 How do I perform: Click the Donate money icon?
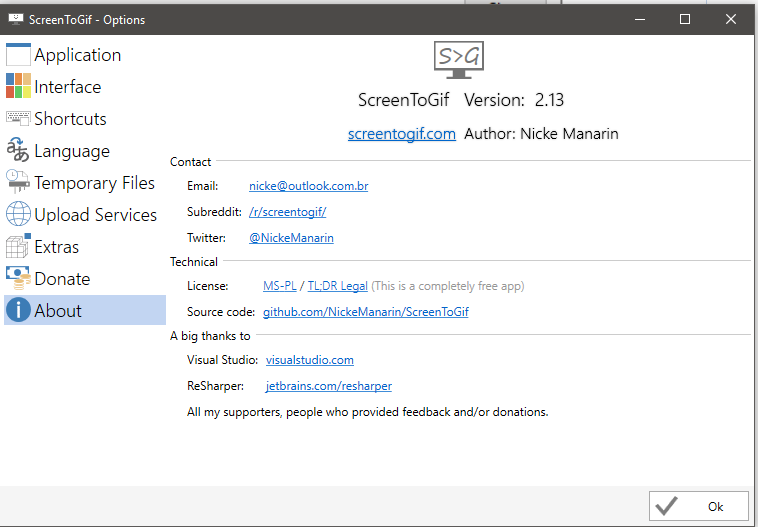(18, 278)
